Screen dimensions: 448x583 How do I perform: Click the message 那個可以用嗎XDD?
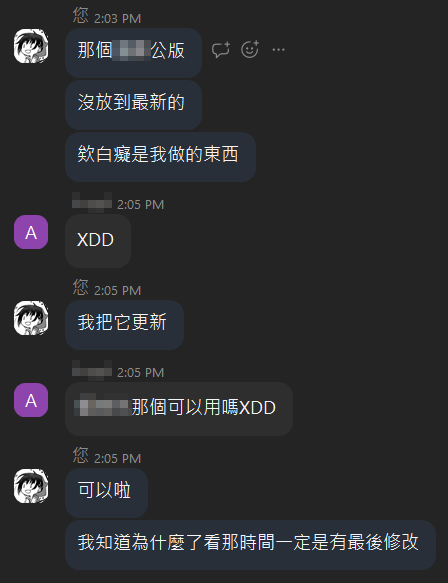pyautogui.click(x=179, y=409)
